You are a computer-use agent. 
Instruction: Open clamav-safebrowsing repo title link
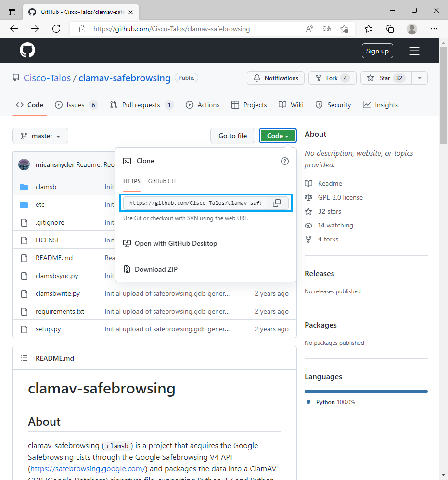(124, 78)
